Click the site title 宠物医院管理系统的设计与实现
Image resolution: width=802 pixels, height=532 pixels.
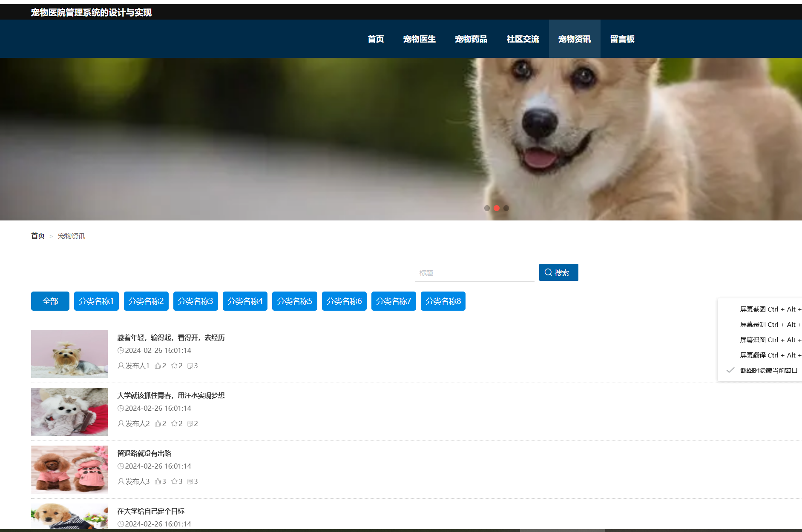pyautogui.click(x=91, y=12)
